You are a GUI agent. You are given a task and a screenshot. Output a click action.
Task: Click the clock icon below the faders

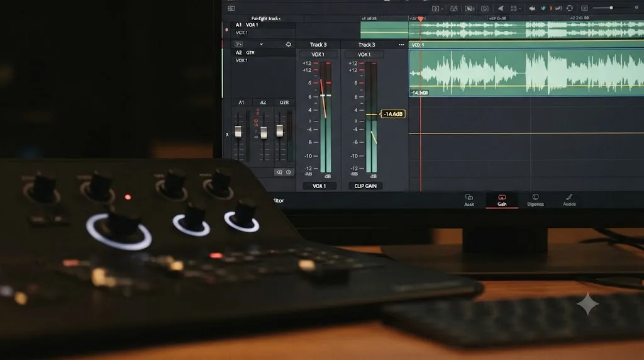288,172
